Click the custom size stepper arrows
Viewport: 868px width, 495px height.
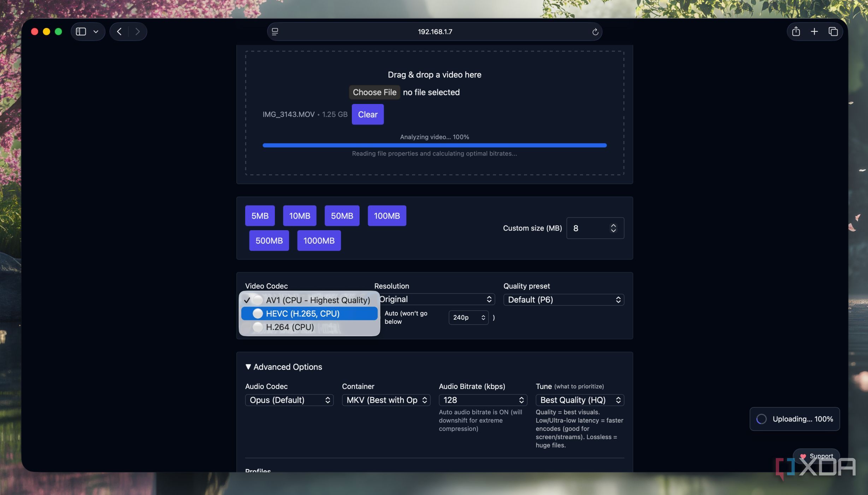(614, 228)
